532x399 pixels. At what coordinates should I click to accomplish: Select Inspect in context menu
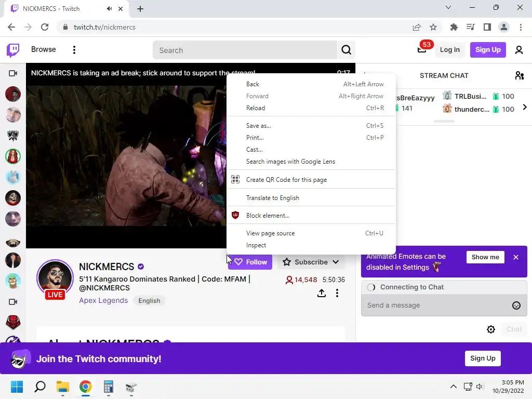tap(311, 245)
